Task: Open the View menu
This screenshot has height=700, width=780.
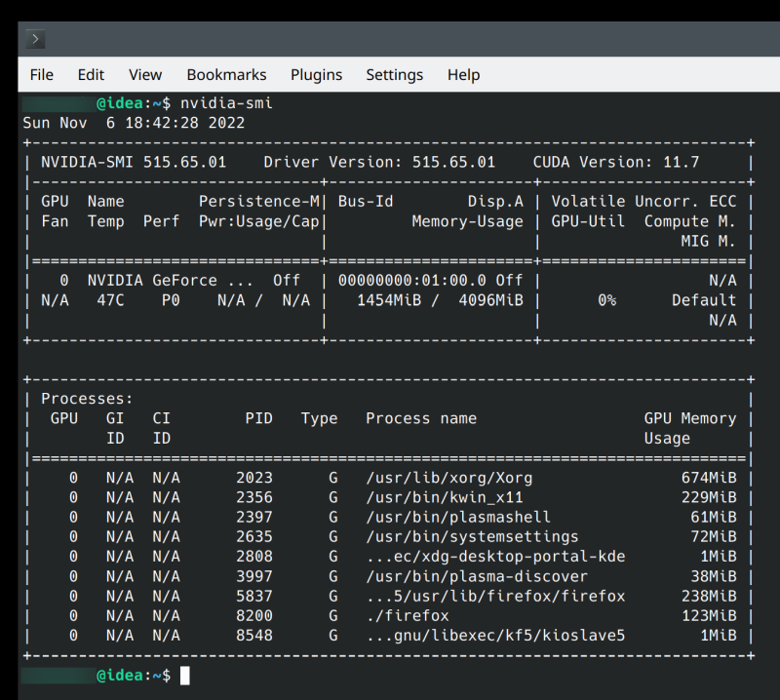Action: pos(145,75)
